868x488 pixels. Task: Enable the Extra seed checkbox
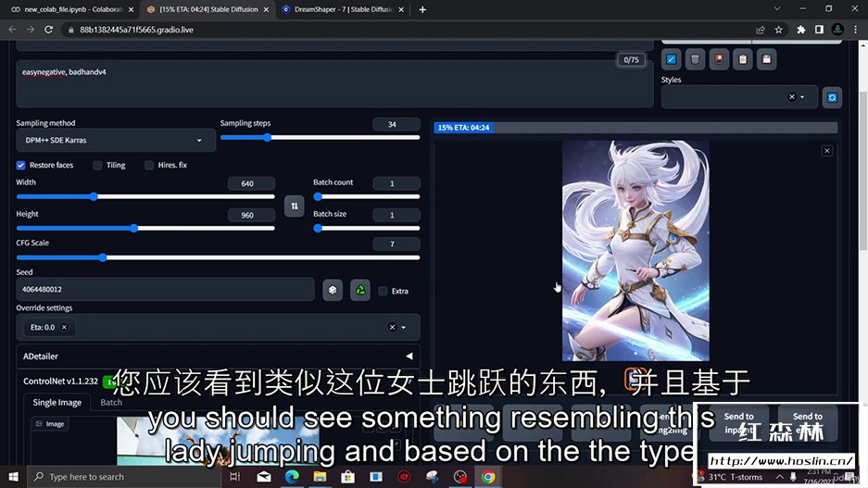[x=383, y=291]
